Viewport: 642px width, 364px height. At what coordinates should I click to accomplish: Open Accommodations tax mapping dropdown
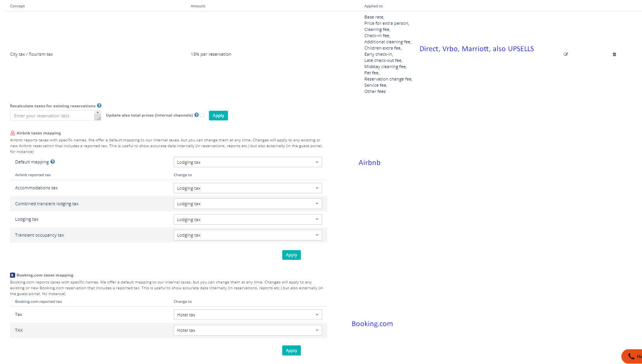(247, 188)
